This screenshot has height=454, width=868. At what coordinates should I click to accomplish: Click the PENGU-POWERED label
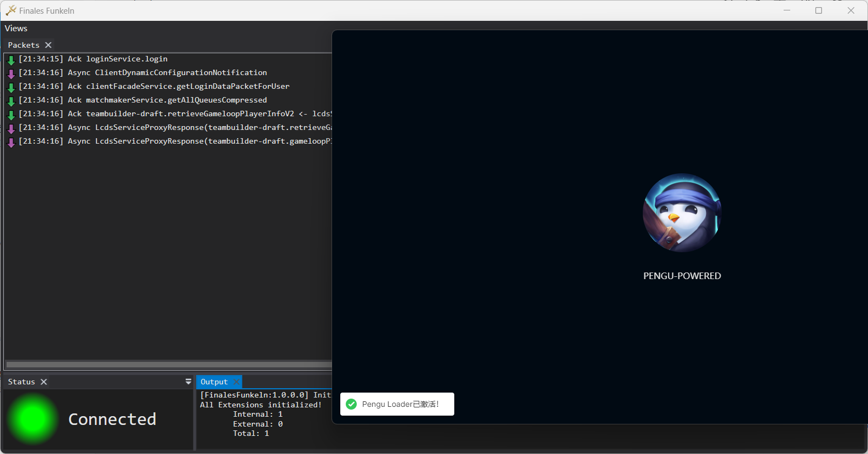click(682, 276)
